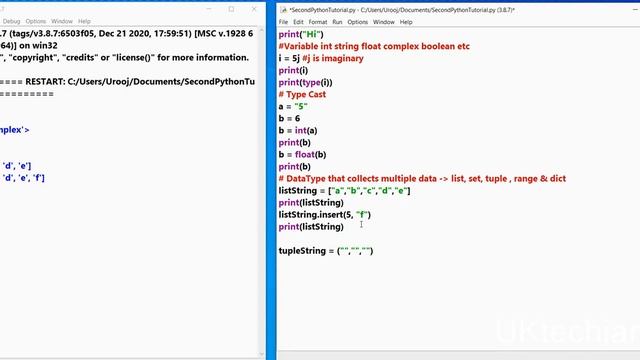Click the listString assignment line
The height and width of the screenshot is (360, 640).
tap(344, 191)
